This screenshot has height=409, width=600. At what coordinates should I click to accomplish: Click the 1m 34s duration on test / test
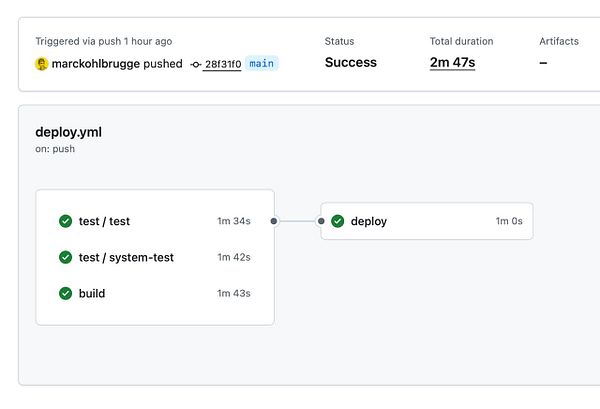[233, 221]
